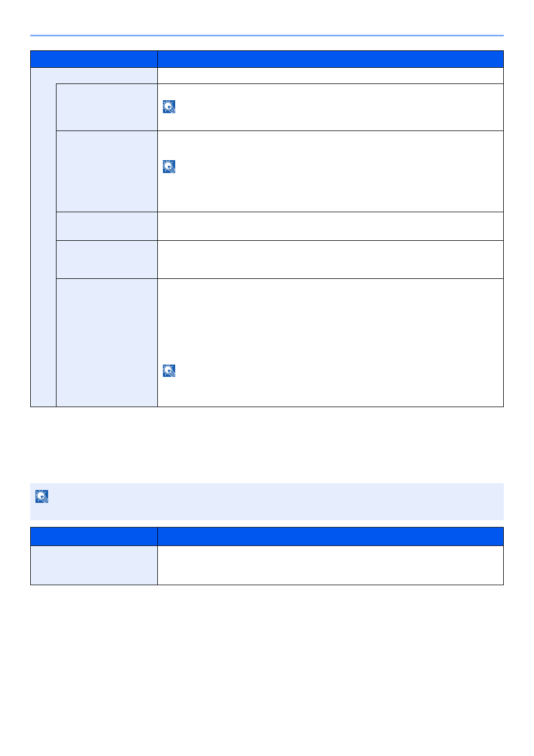Image resolution: width=534 pixels, height=756 pixels.
Task: Click note icon in the tallest bottom sub-row
Action: point(169,370)
